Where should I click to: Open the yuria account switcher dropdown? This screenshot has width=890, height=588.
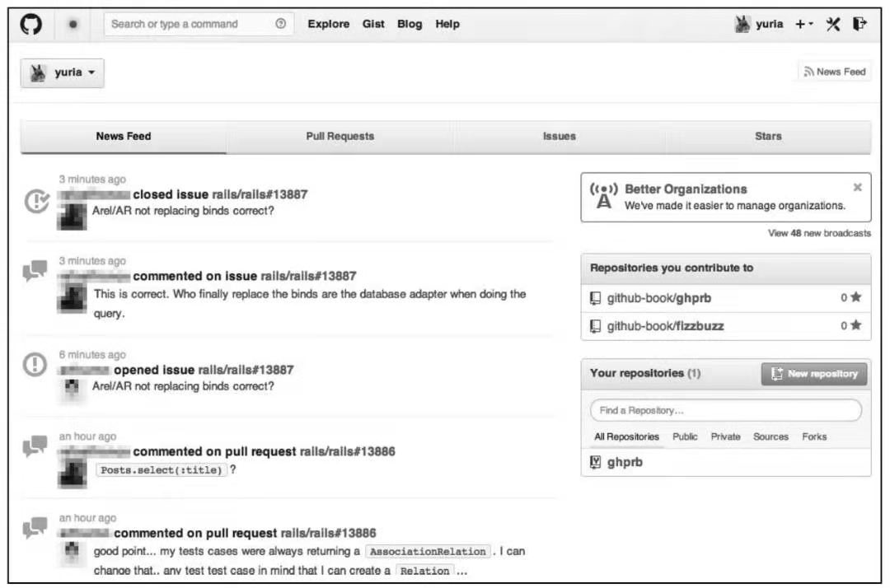(63, 72)
